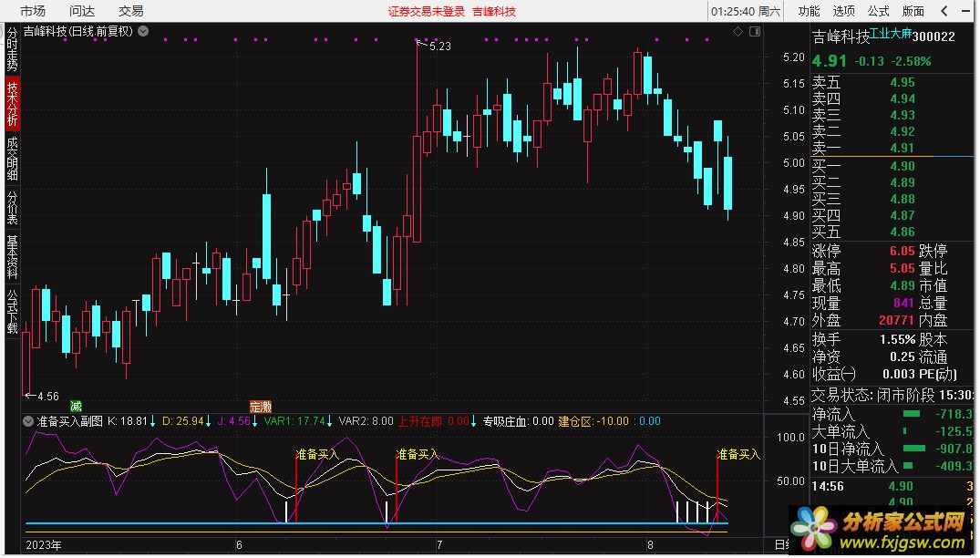Open the 功能 menu
980x558 pixels.
coord(808,11)
